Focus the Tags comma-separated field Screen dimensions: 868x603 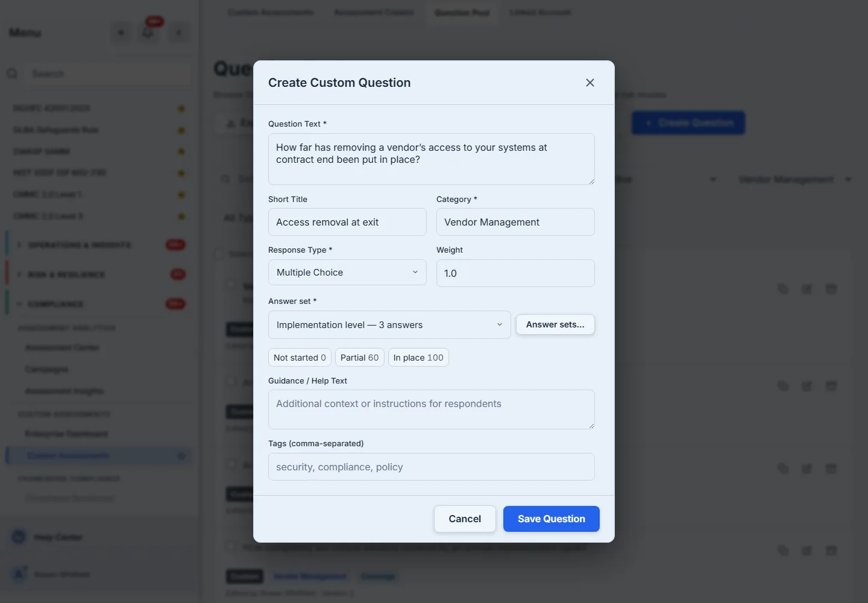click(432, 467)
